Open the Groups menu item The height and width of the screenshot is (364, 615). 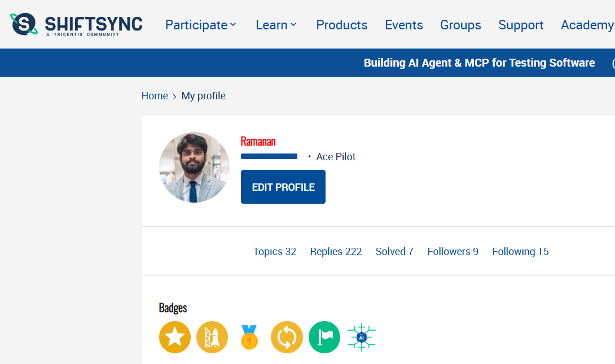(460, 25)
